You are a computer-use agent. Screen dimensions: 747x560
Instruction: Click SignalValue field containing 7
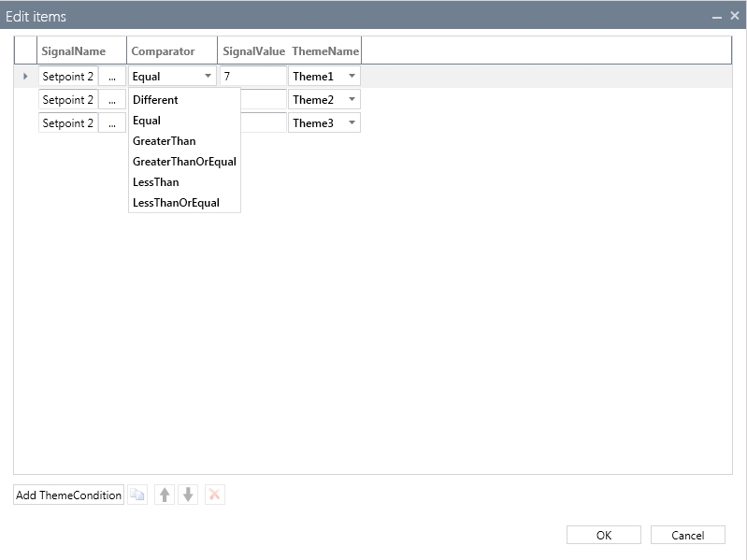[252, 77]
